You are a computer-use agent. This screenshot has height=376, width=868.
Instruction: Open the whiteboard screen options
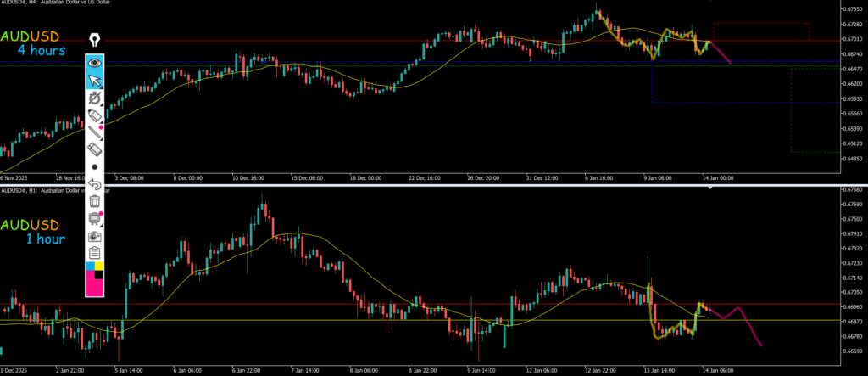95,218
